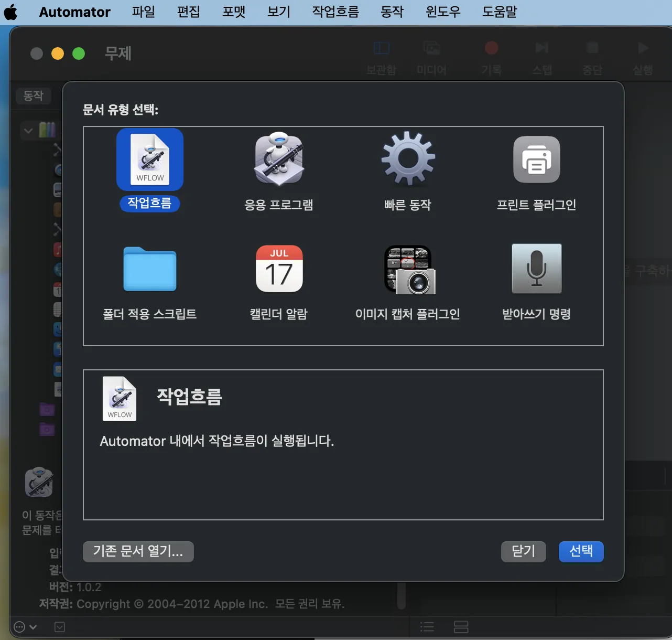672x640 pixels.
Task: Click the variables stacked view icon
Action: tap(461, 627)
